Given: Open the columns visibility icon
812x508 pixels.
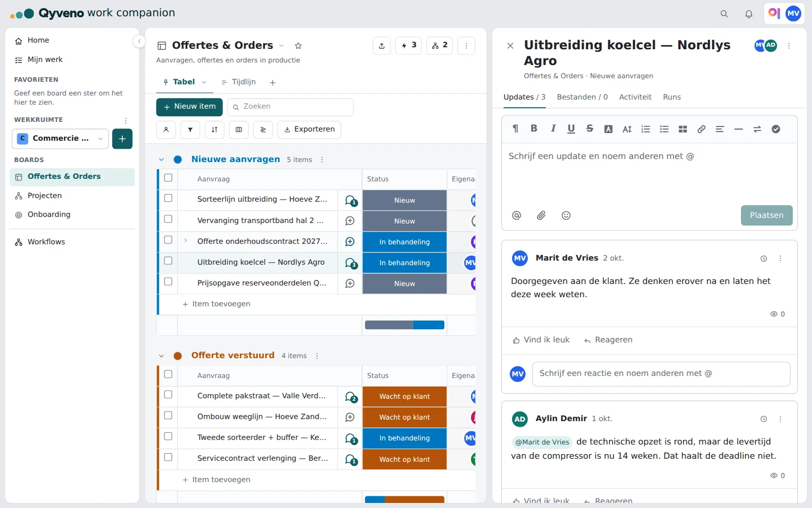Looking at the screenshot, I should tap(239, 130).
